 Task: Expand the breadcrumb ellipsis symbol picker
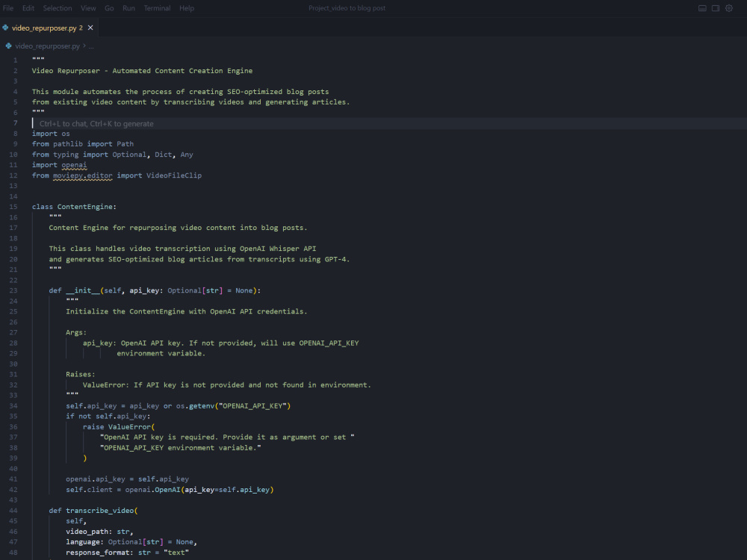coord(91,46)
